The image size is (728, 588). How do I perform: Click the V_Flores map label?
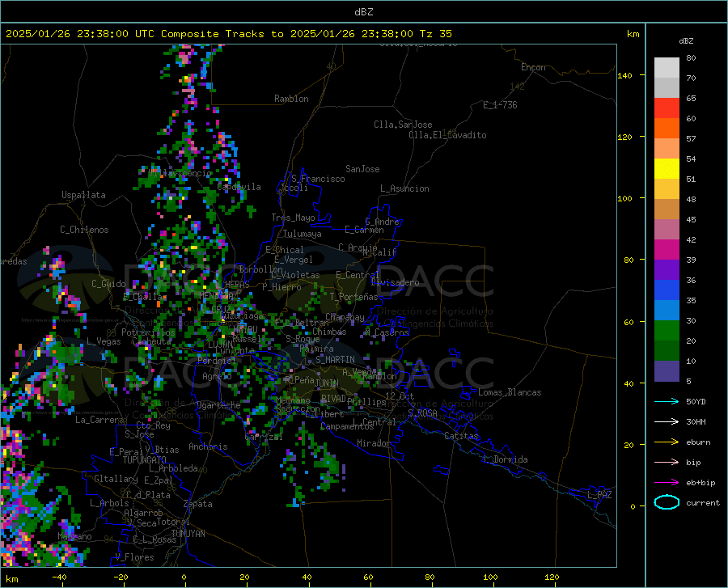134,557
